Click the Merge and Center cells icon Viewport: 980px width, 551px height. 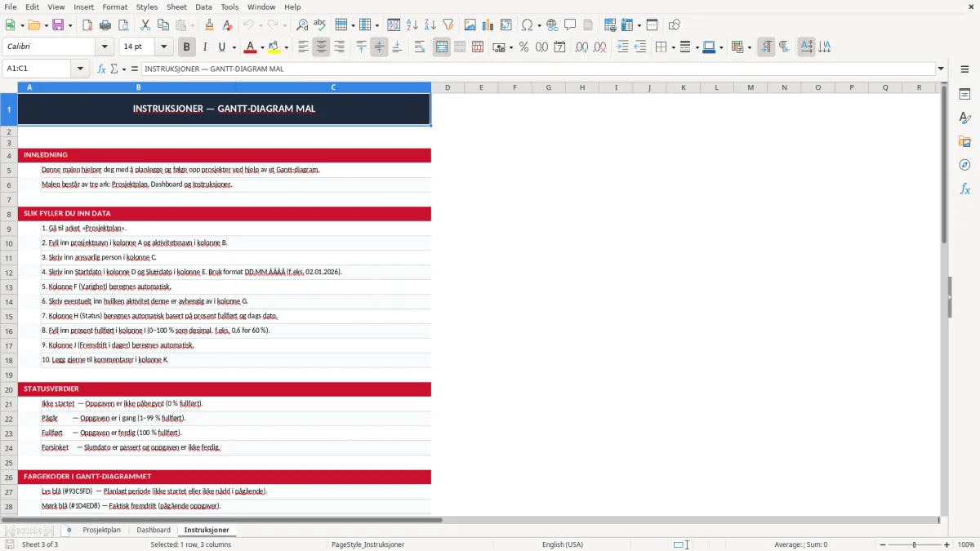pos(442,47)
